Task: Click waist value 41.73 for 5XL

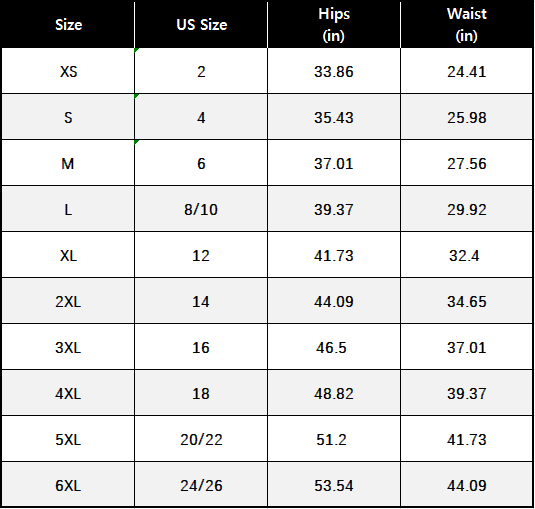Action: [466, 439]
